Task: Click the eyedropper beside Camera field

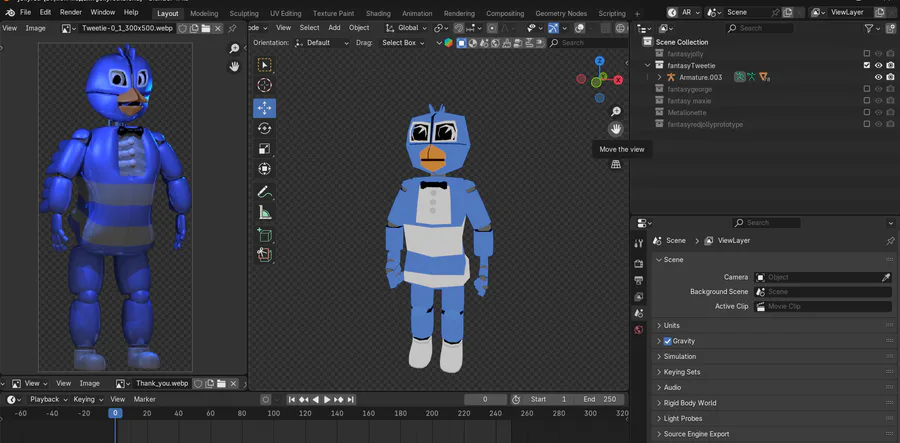Action: [885, 277]
